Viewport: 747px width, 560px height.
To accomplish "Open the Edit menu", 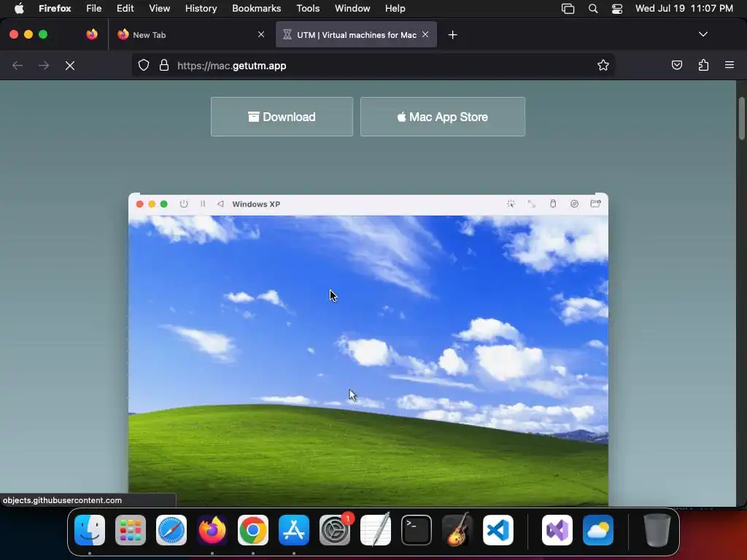I will (x=125, y=9).
